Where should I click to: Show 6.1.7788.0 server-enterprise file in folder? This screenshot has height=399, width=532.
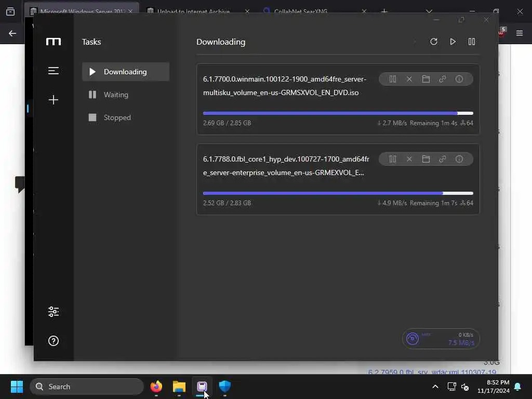pyautogui.click(x=426, y=159)
